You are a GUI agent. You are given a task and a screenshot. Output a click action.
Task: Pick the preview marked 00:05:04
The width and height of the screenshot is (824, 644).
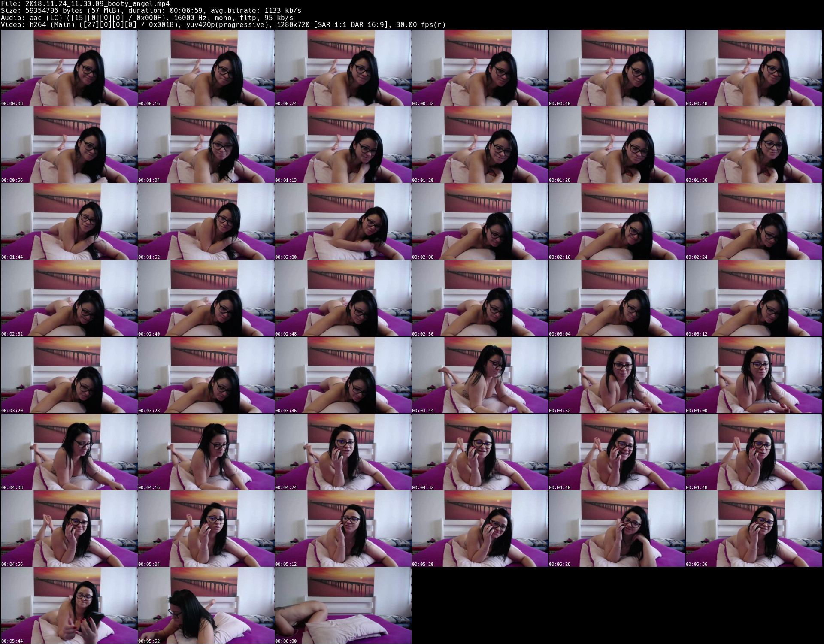click(x=206, y=529)
